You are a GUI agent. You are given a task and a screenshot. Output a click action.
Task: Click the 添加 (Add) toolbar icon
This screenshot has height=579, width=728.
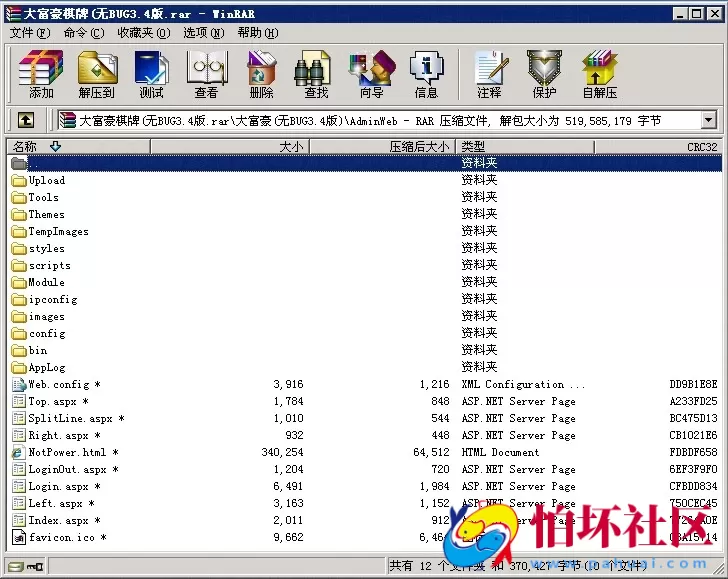pyautogui.click(x=41, y=74)
